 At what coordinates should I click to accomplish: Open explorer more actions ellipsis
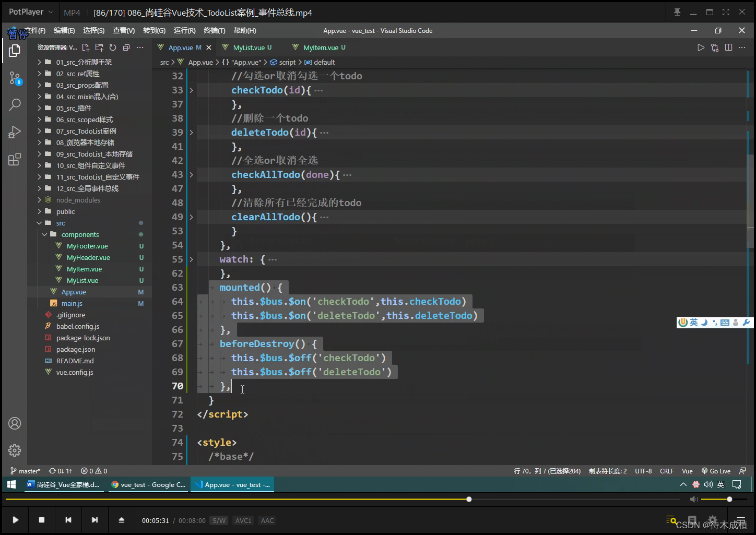click(x=140, y=47)
